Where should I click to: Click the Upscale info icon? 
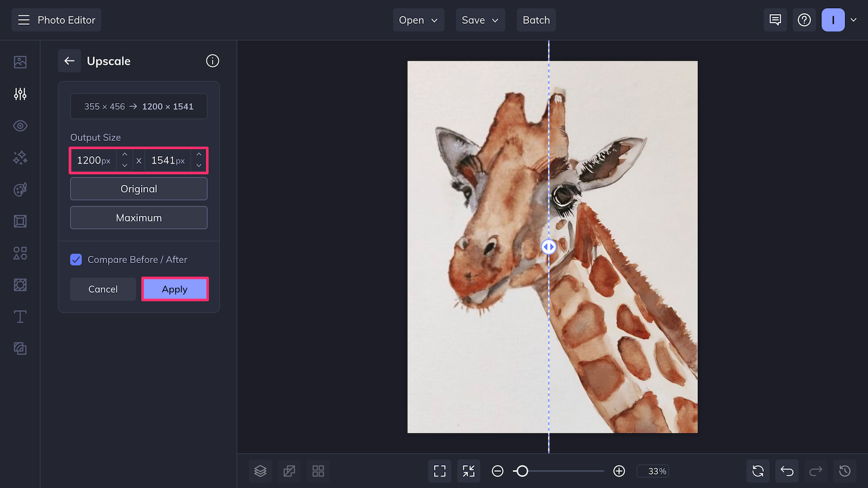pos(212,61)
